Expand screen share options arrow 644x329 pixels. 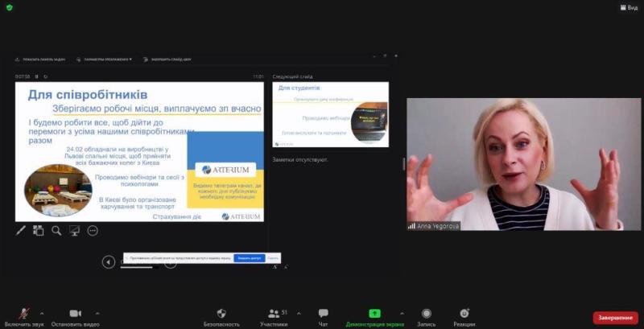point(402,314)
